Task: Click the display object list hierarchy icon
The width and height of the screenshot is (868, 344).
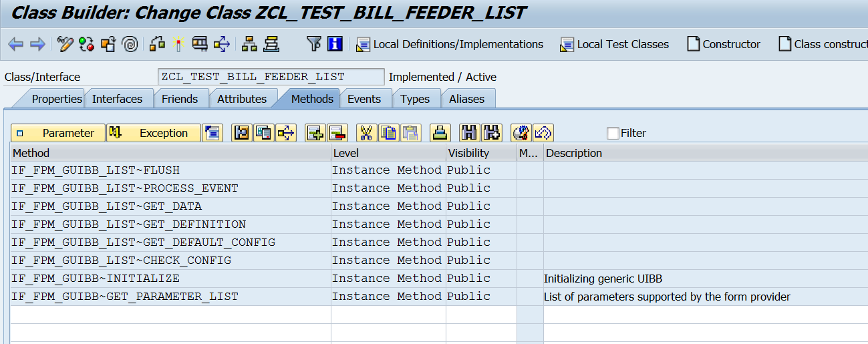Action: pyautogui.click(x=249, y=44)
